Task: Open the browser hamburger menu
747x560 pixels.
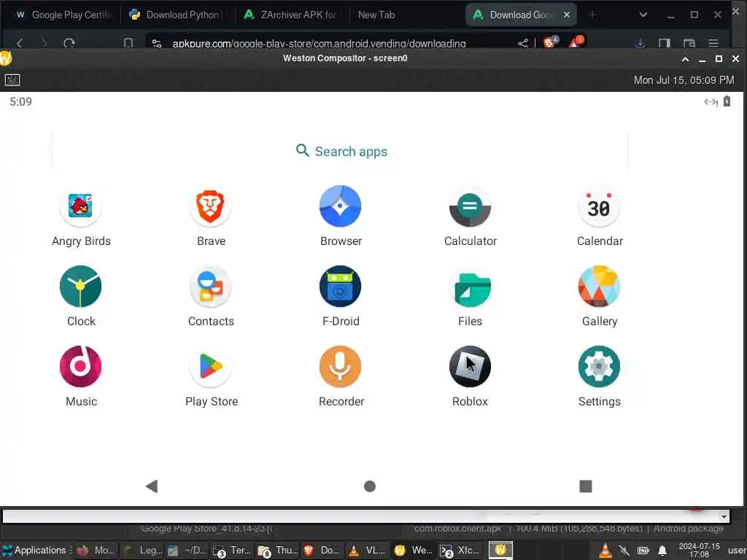Action: pos(713,43)
